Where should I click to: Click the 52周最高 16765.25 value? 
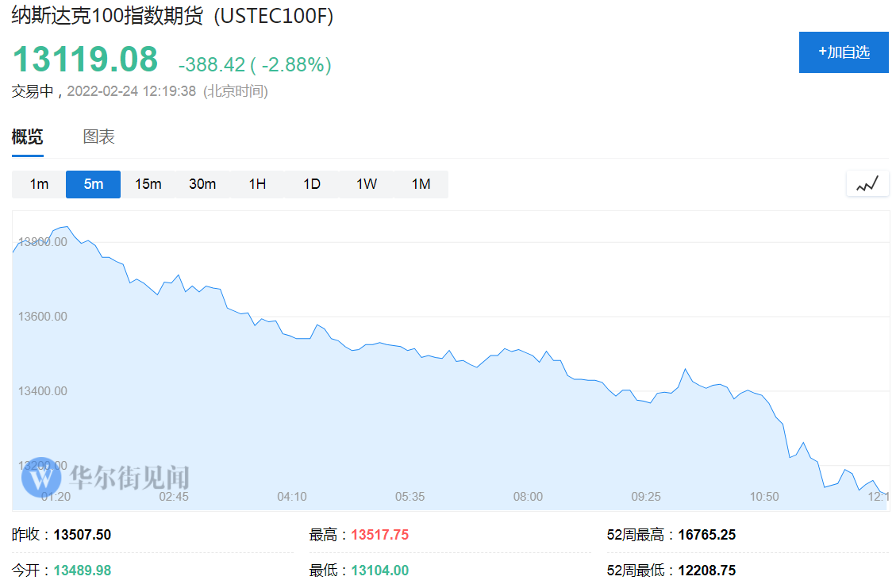[706, 535]
